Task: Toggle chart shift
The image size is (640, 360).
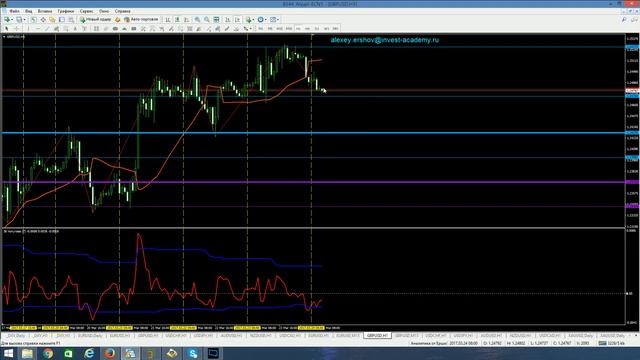Action: 237,20
